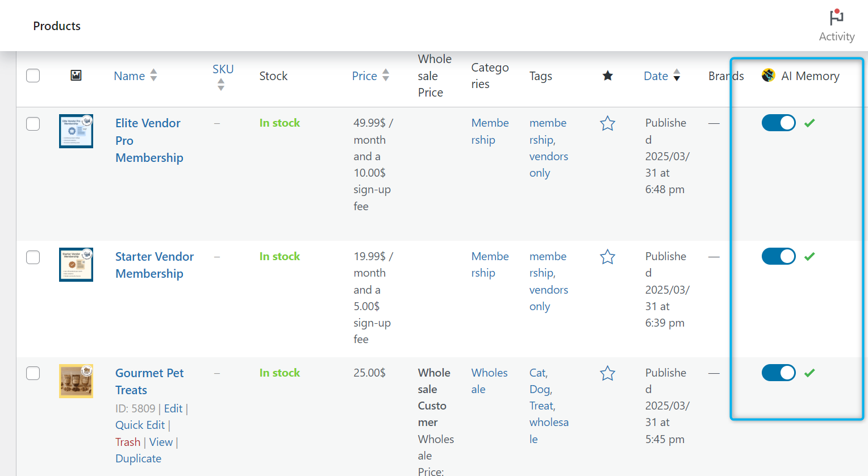The height and width of the screenshot is (476, 868).
Task: Sort products by SKU column
Action: coord(223,76)
